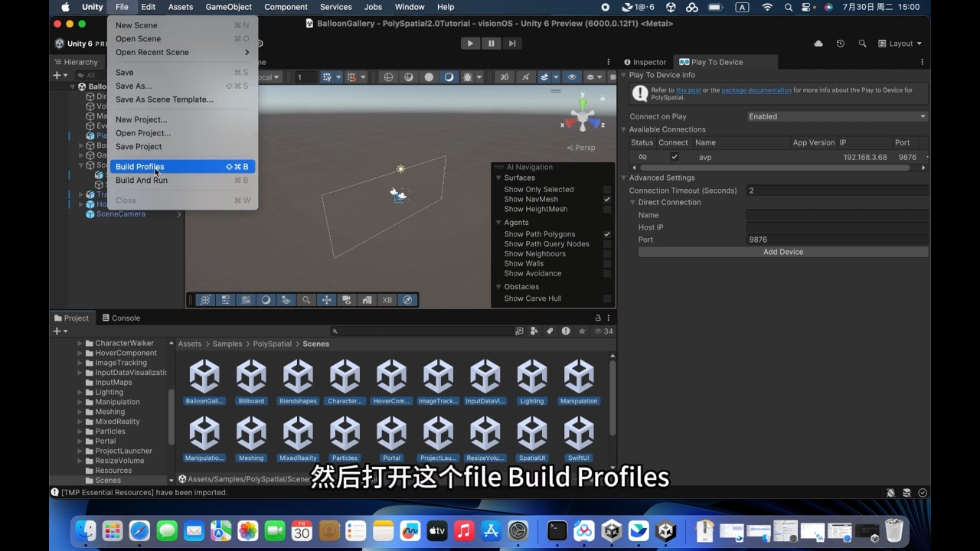980x551 pixels.
Task: Open the package documentation link
Action: pos(756,90)
